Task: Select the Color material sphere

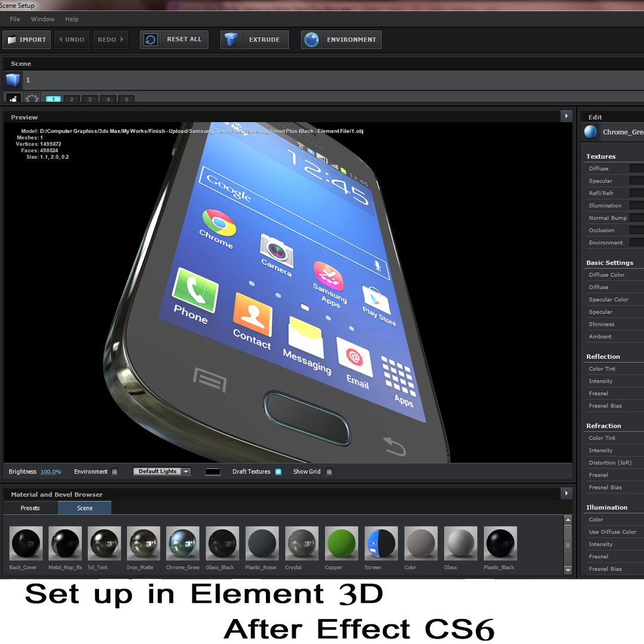Action: [x=421, y=543]
